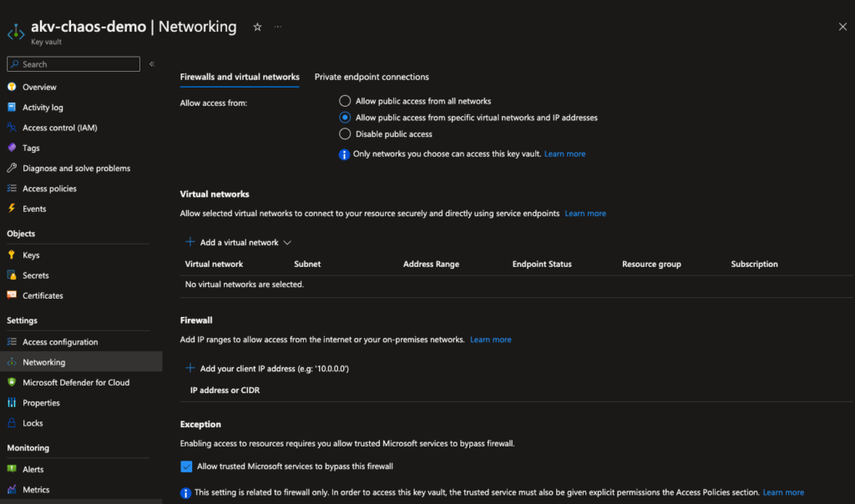Open Learn more link about key vault access
Image resolution: width=855 pixels, height=504 pixels.
(564, 154)
